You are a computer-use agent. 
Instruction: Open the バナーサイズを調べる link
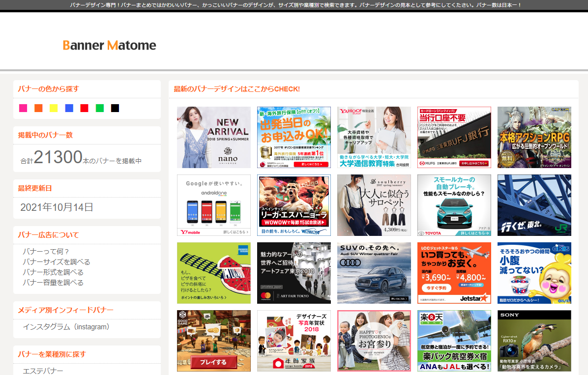(56, 262)
